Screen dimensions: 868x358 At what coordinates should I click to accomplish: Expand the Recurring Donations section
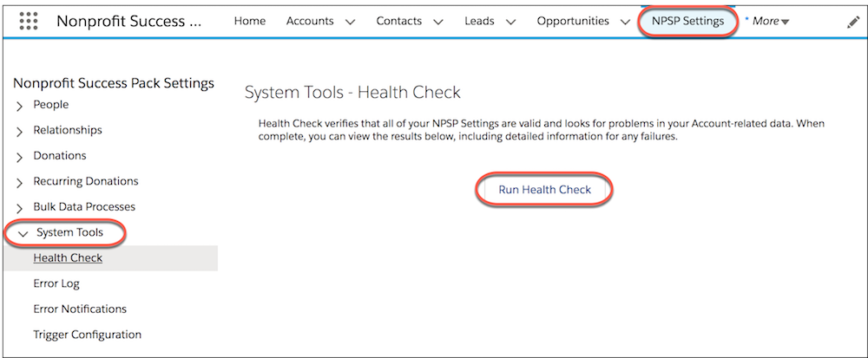[20, 182]
